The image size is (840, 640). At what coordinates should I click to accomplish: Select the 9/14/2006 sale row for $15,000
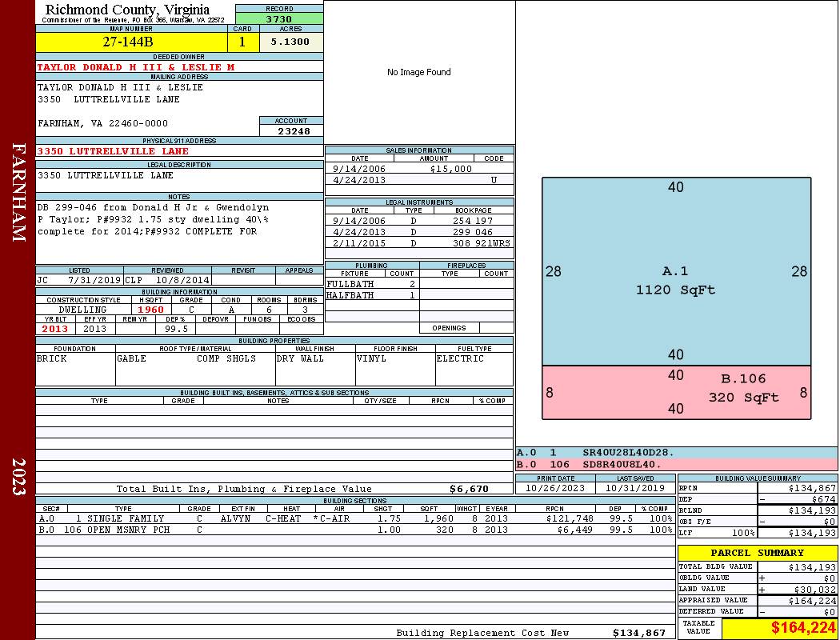418,169
